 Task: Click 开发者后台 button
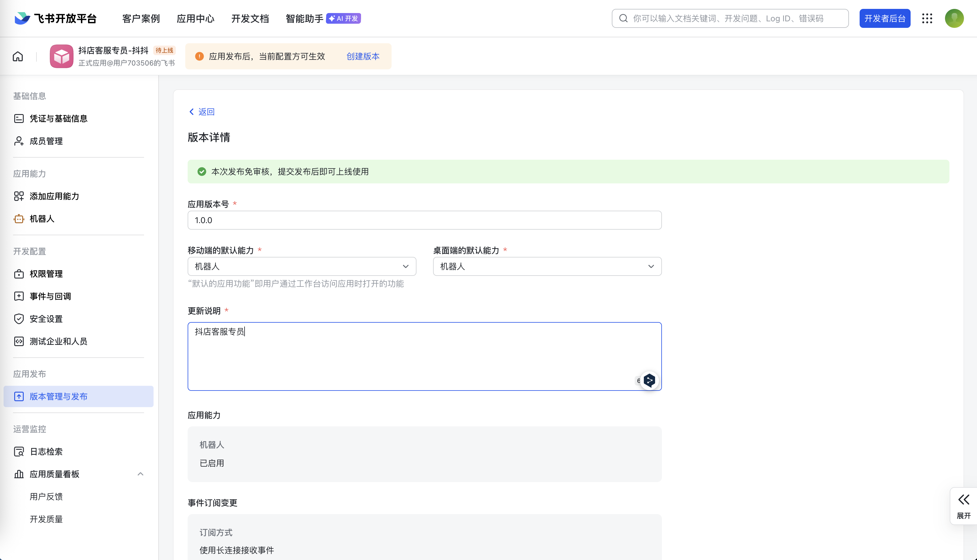(x=885, y=18)
